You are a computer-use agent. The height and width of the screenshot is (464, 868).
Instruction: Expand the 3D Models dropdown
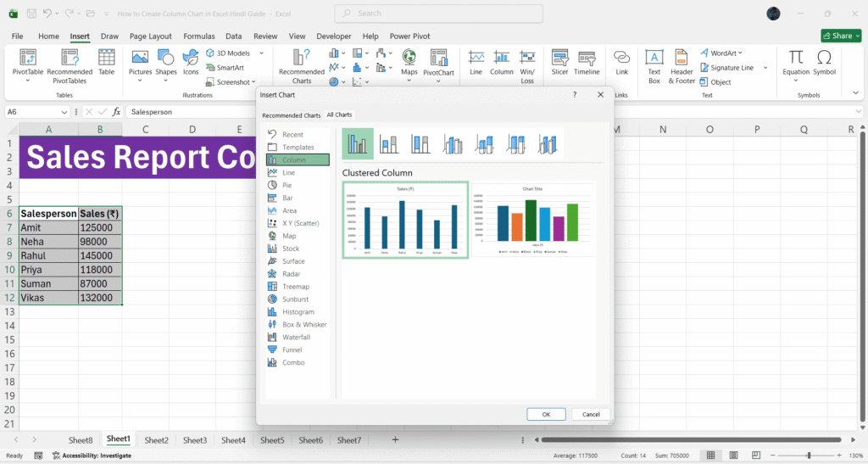pos(262,53)
